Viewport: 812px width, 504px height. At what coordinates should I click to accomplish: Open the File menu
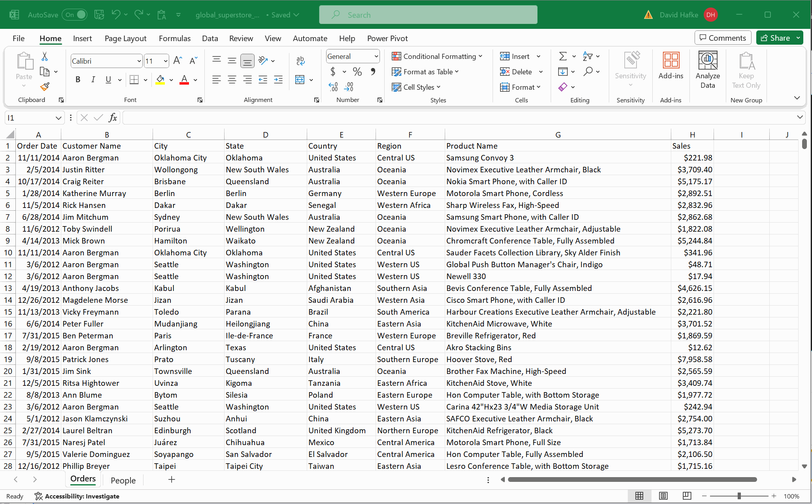(19, 38)
